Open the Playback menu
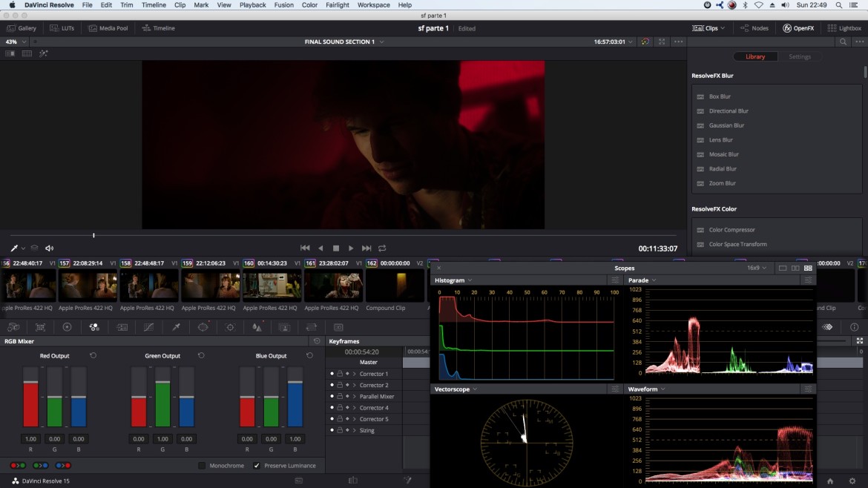This screenshot has width=868, height=488. [x=252, y=5]
